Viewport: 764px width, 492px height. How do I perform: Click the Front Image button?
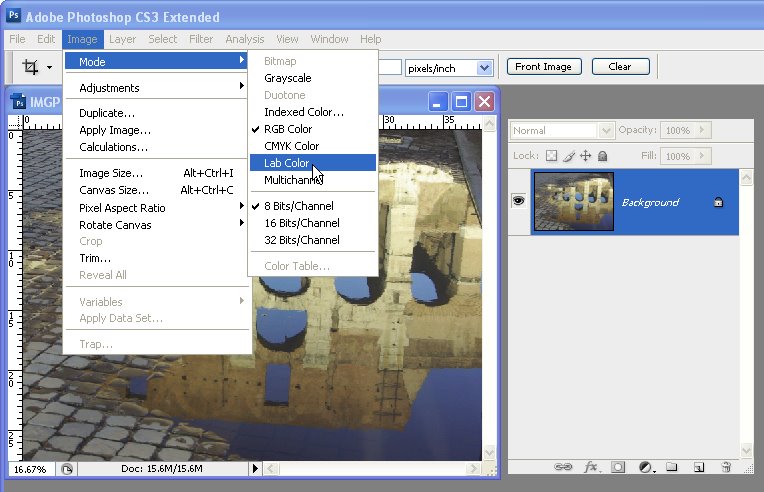tap(544, 67)
